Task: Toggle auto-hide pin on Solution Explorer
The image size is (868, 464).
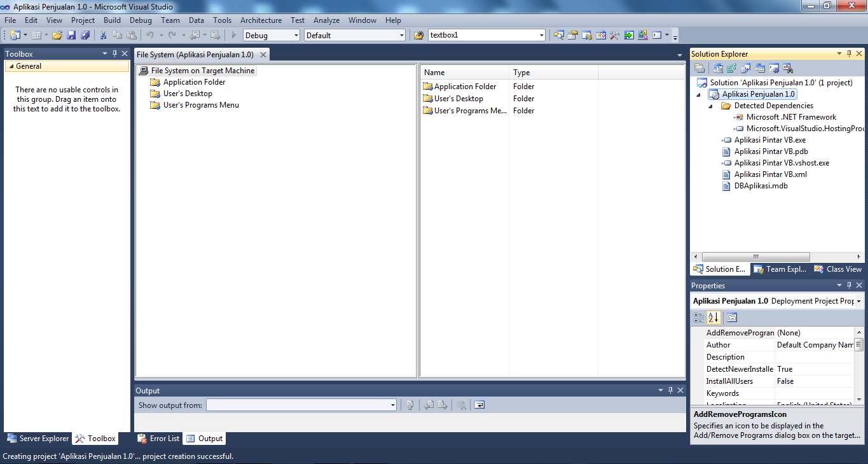Action: [x=848, y=54]
